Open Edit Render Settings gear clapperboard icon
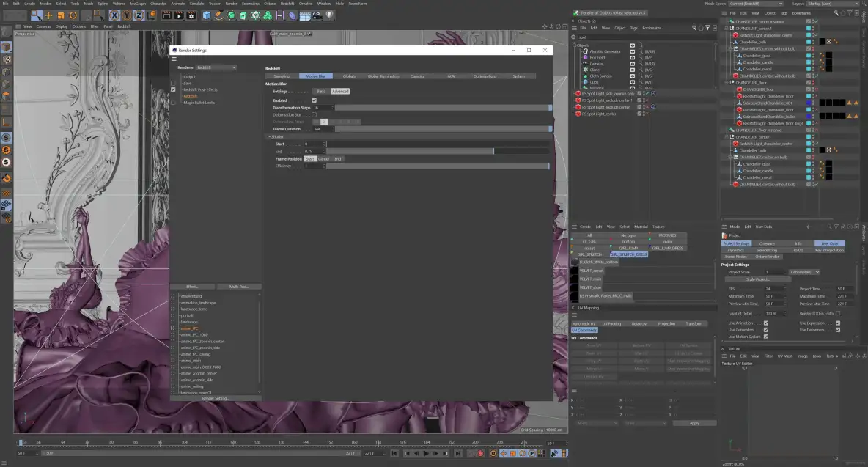Viewport: 868px width, 467px height. [191, 15]
